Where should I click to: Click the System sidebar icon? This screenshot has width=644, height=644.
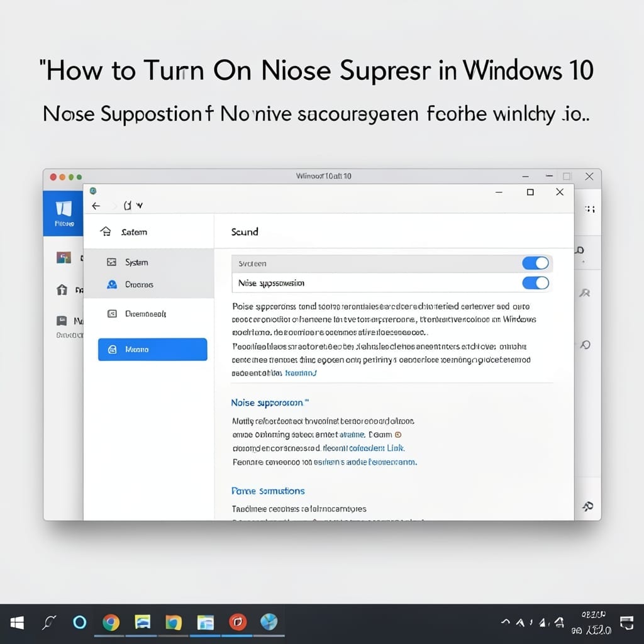(112, 262)
